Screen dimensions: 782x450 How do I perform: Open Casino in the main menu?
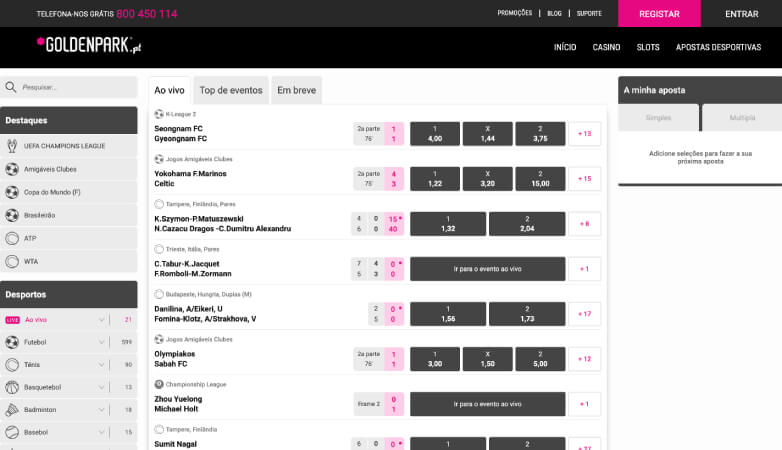pos(606,47)
